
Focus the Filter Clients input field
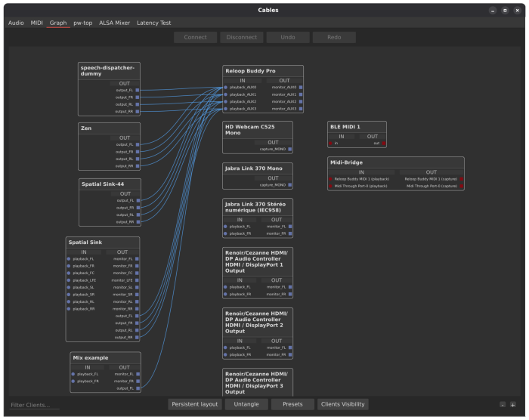click(x=35, y=405)
